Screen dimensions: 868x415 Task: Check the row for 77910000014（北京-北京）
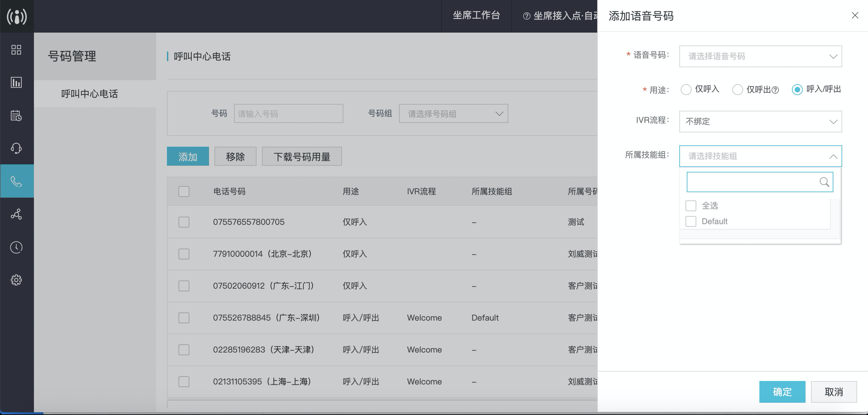184,254
